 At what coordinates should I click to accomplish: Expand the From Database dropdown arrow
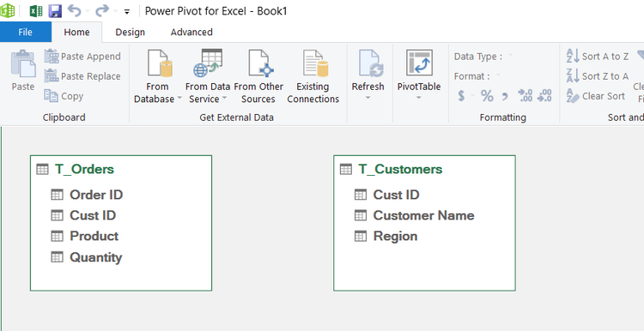tap(179, 99)
